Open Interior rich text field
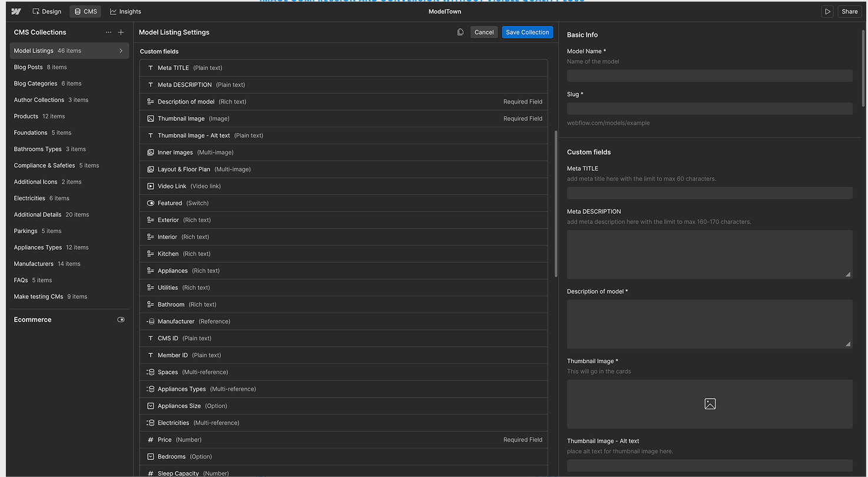This screenshot has height=477, width=868. point(344,237)
